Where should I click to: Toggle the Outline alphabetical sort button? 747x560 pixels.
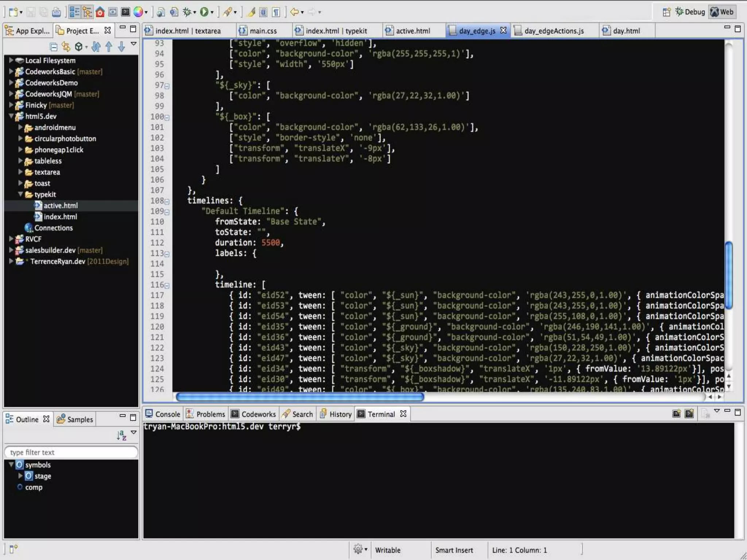click(121, 435)
